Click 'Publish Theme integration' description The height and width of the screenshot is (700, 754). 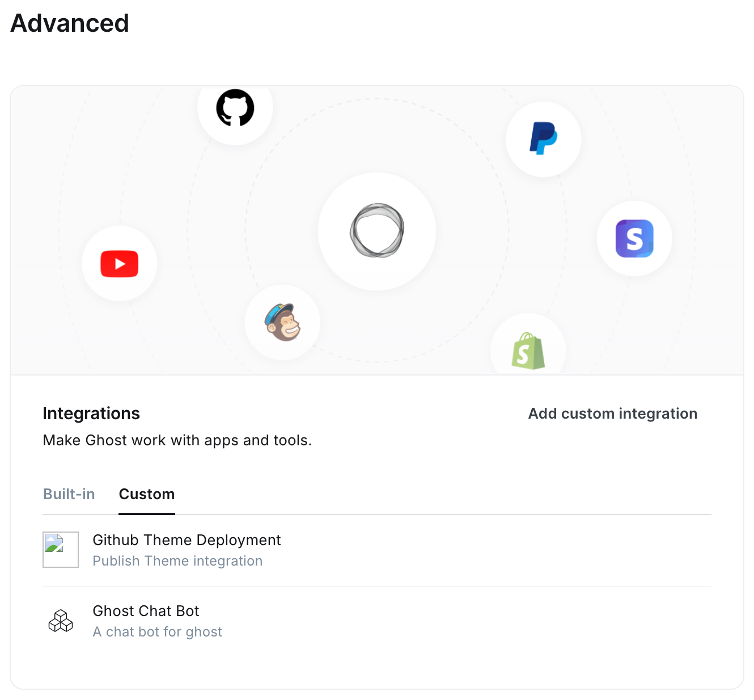point(177,561)
